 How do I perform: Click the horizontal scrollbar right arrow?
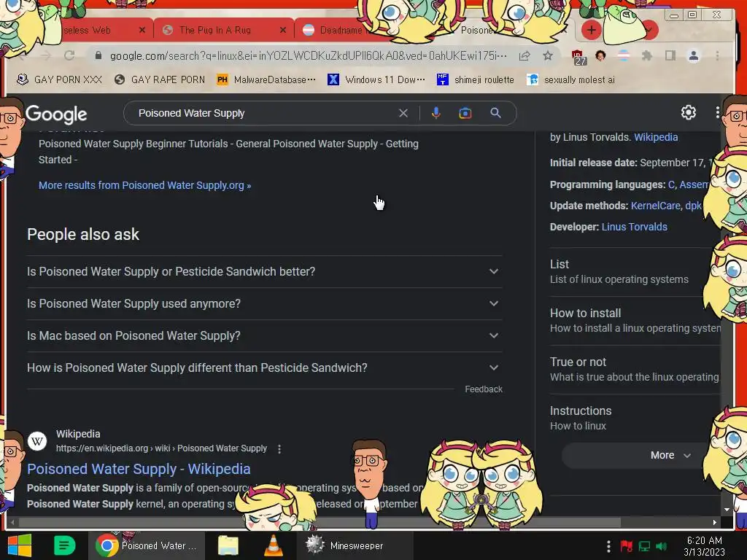[715, 522]
